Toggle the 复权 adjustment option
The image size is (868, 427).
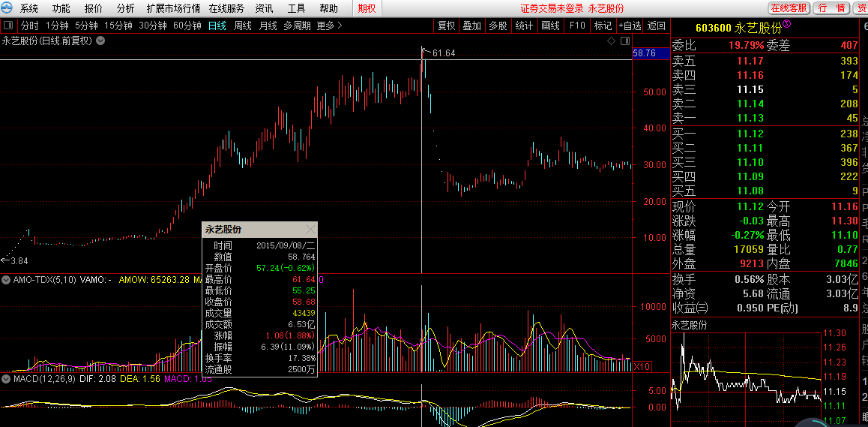pos(446,26)
